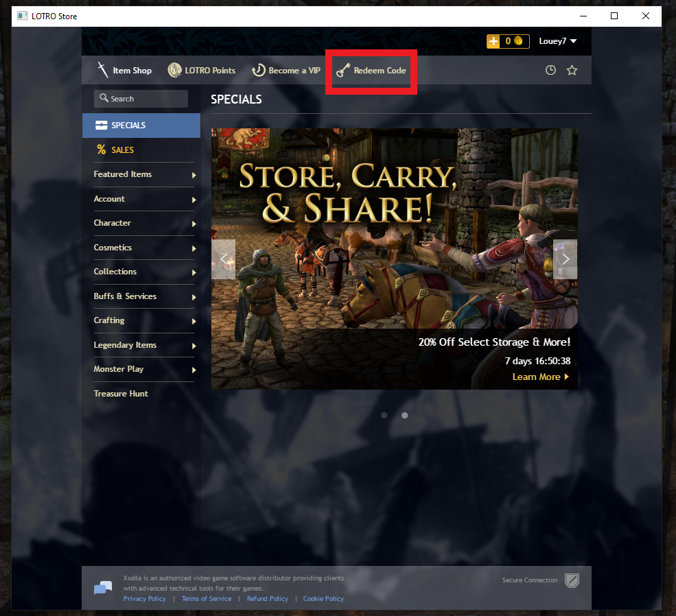Open purchase history via clock icon
676x616 pixels.
pyautogui.click(x=550, y=70)
